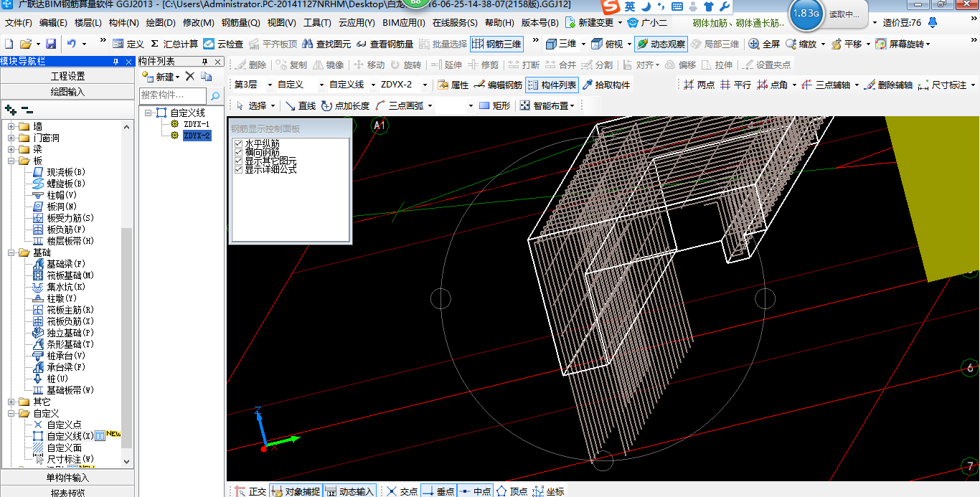Screen dimensions: 980x497
Task: Toggle 正交 ortho mode
Action: click(x=250, y=491)
